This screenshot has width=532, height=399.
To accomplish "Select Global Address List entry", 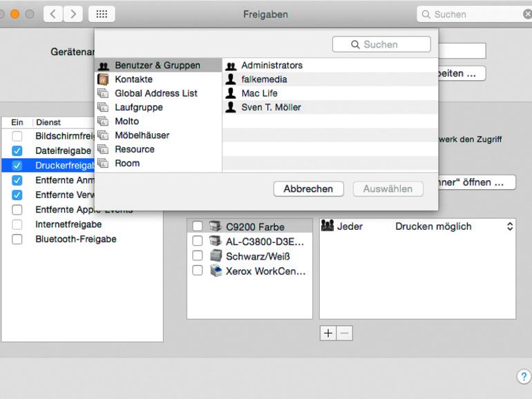I will point(158,93).
